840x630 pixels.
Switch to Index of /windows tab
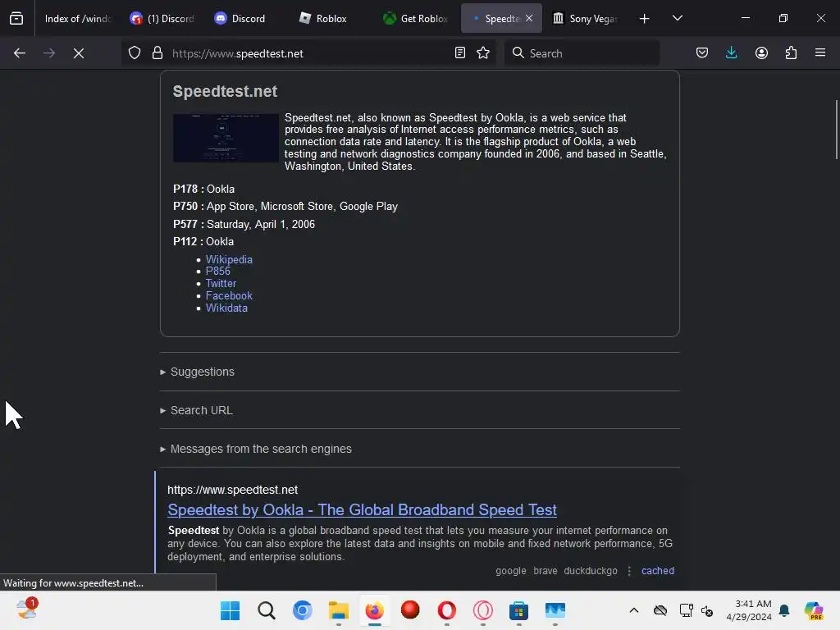tap(77, 18)
